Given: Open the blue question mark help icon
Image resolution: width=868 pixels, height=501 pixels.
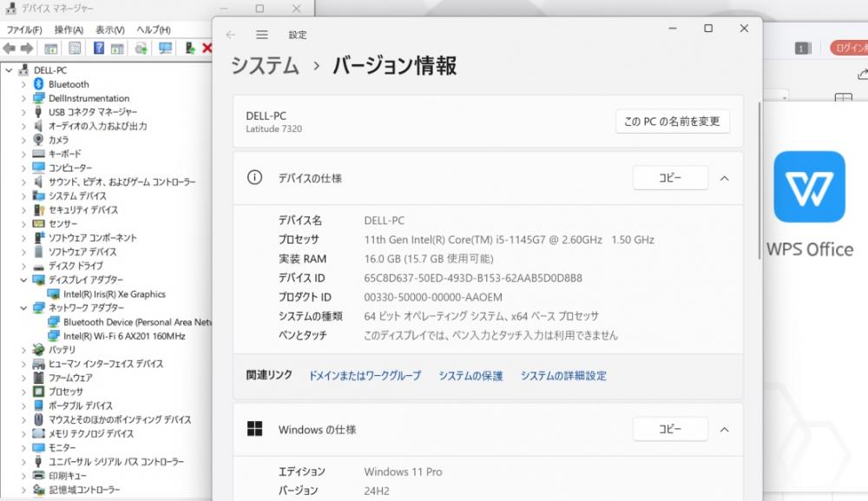Looking at the screenshot, I should pyautogui.click(x=99, y=48).
